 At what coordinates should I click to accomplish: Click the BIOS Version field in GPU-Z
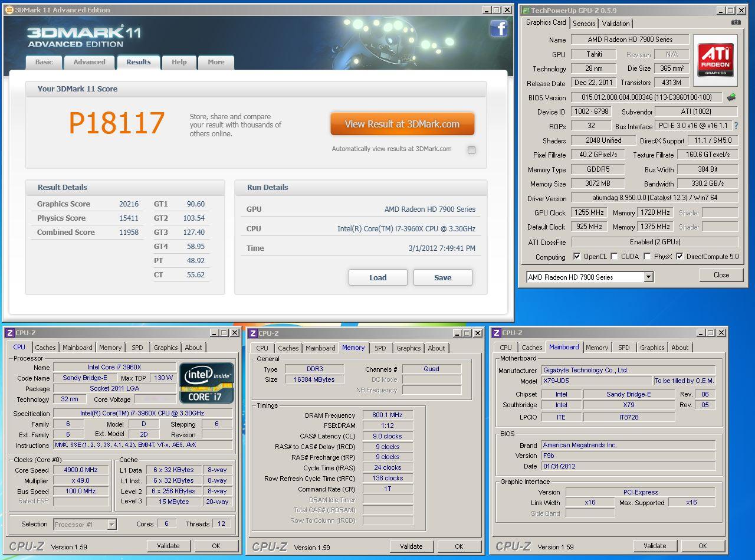point(646,97)
